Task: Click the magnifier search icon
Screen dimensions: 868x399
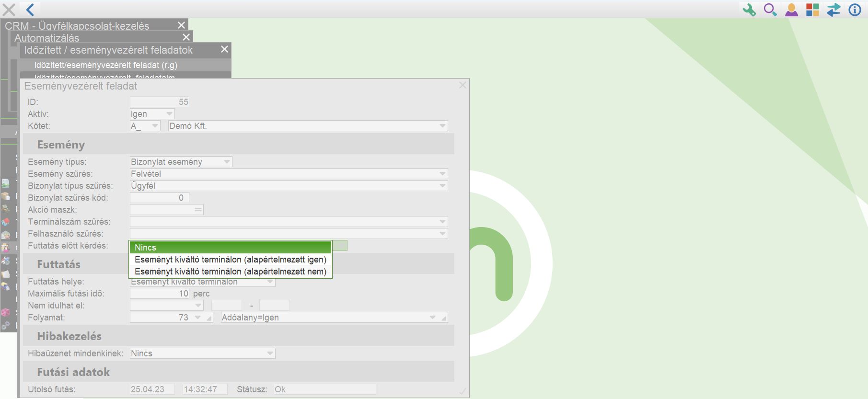Action: click(x=770, y=10)
